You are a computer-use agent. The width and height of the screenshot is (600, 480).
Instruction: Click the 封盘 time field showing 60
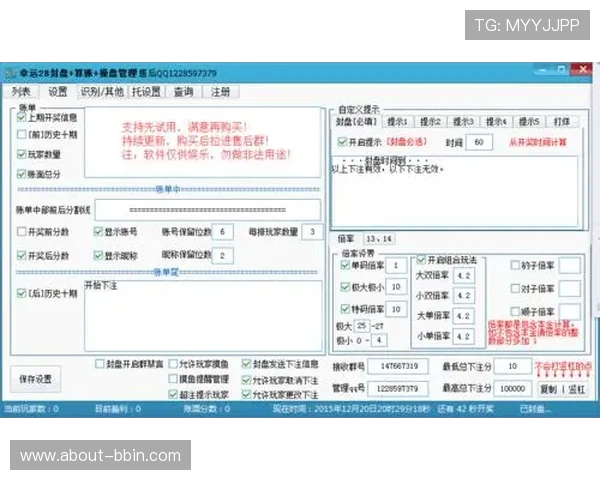(x=479, y=142)
